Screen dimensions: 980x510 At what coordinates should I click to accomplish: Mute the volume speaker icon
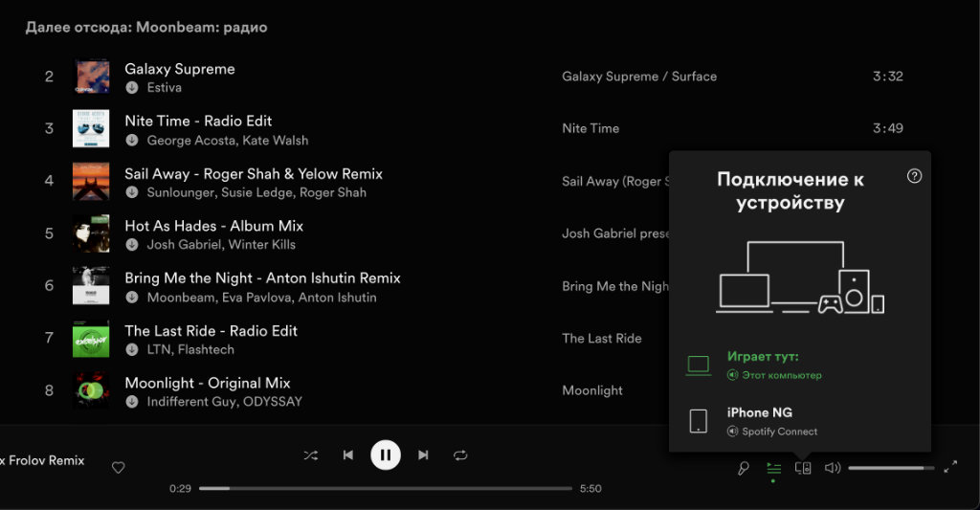click(x=833, y=468)
